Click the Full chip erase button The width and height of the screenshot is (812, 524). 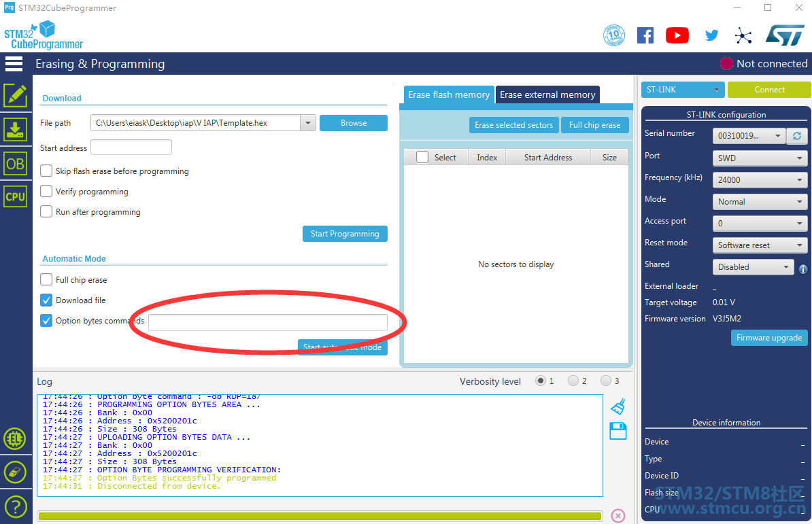(x=594, y=125)
